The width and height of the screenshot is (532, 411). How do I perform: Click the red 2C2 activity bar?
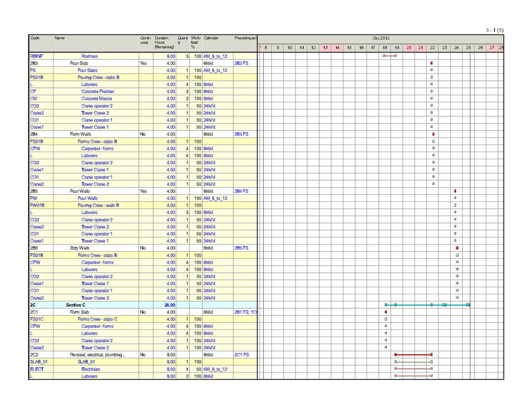coord(413,354)
